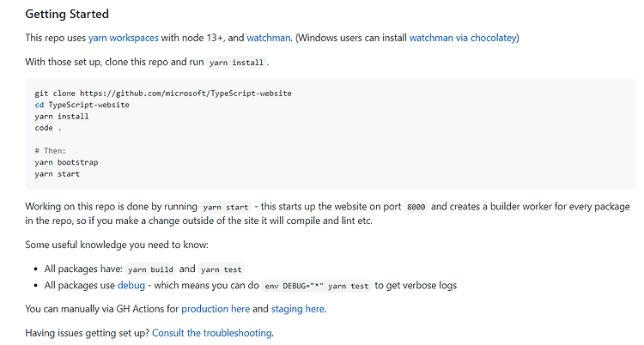Click the yarn start line in code block

point(57,173)
